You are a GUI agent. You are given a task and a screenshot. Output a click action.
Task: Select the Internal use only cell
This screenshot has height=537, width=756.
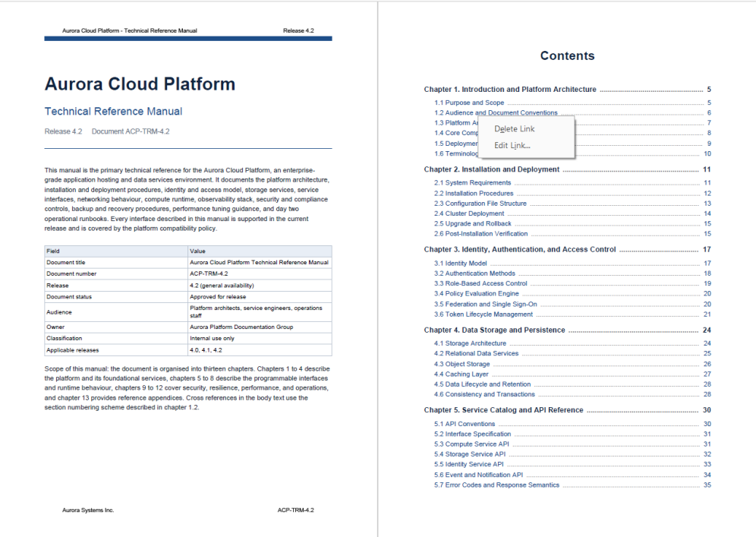point(260,339)
